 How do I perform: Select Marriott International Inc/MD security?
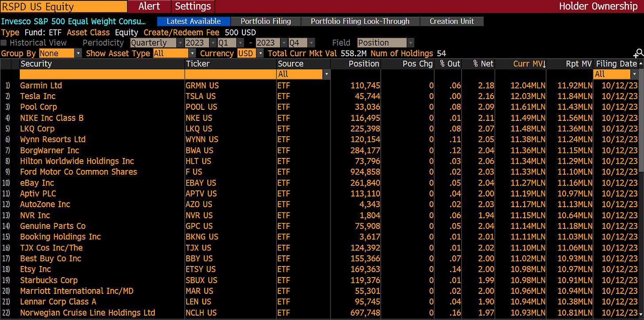coord(77,291)
